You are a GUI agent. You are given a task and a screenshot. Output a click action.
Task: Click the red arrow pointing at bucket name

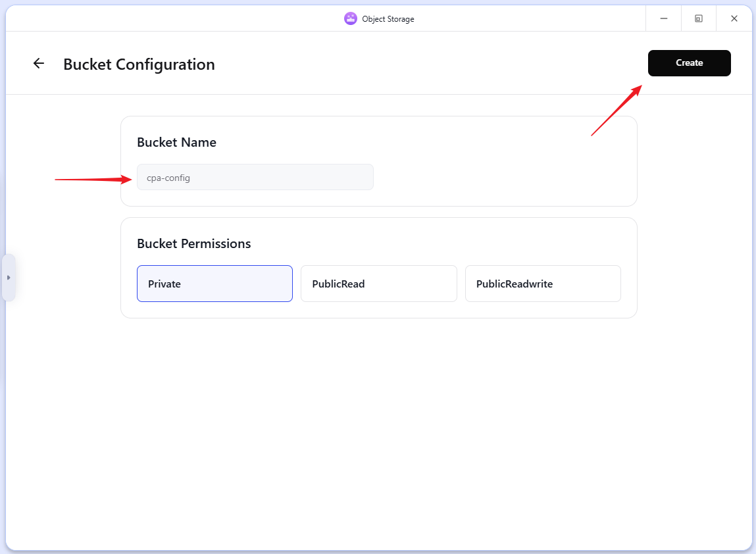pos(93,179)
